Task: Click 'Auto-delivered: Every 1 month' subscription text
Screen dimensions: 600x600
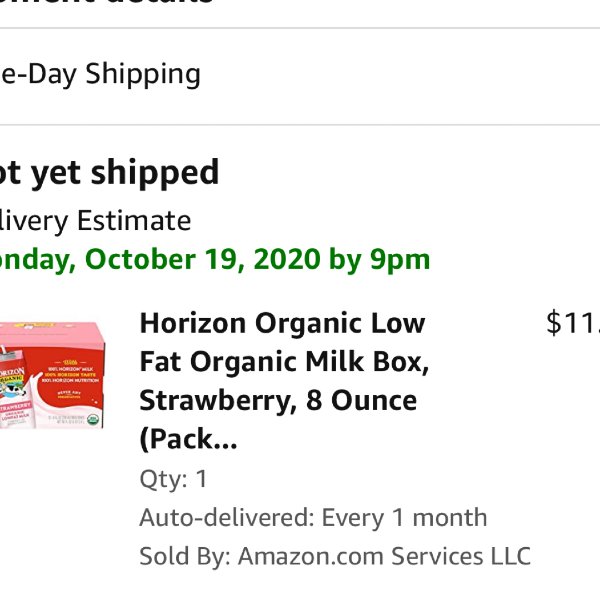Action: 313,517
